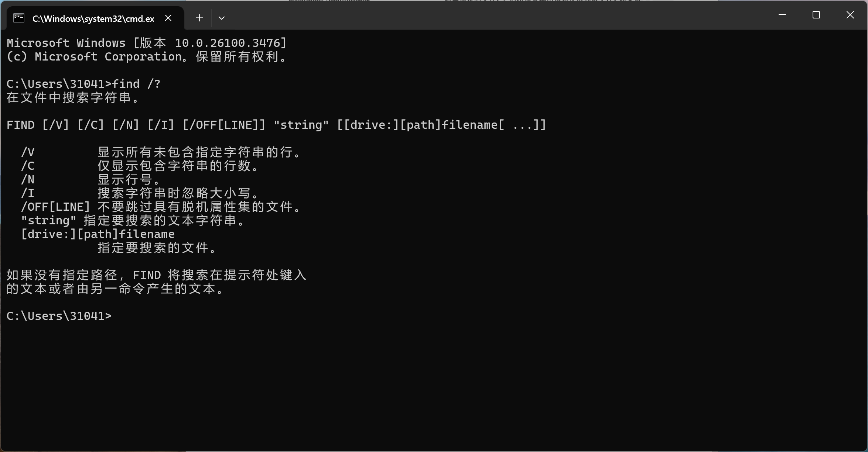Close the terminal window
868x452 pixels.
click(x=850, y=15)
